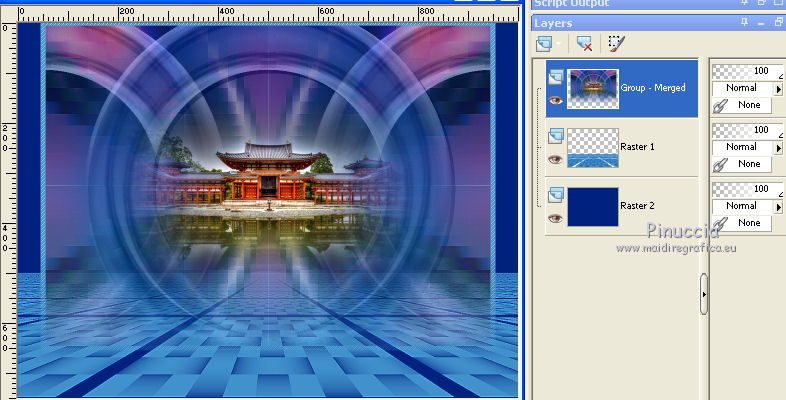Click the Delete Layer icon
Screen dimensions: 786x400
tap(584, 44)
